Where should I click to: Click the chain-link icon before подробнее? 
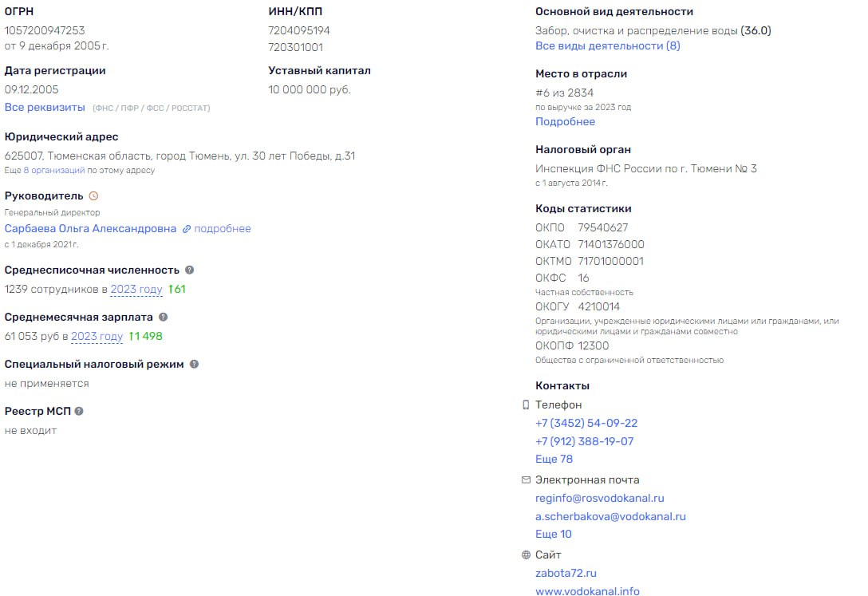[x=187, y=229]
